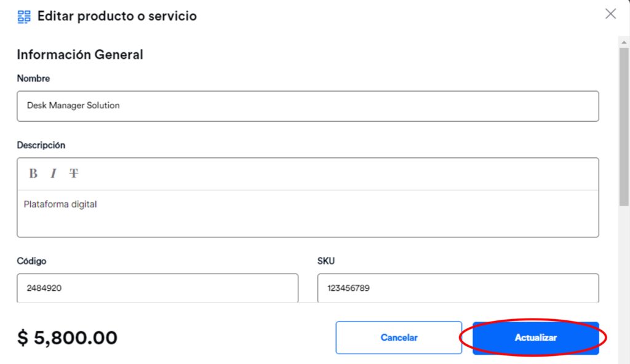Apply italic formatting in the description toolbar

pyautogui.click(x=53, y=173)
